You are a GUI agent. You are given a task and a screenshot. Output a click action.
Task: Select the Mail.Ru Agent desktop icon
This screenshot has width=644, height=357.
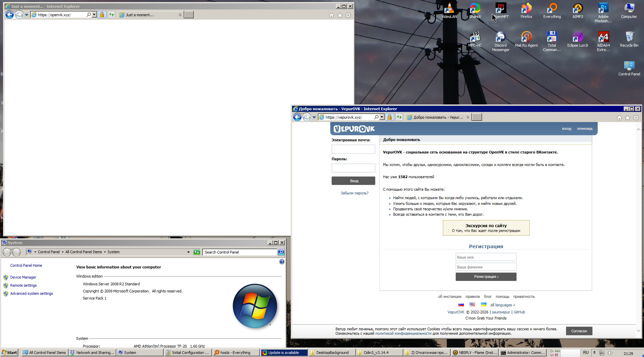tap(526, 39)
